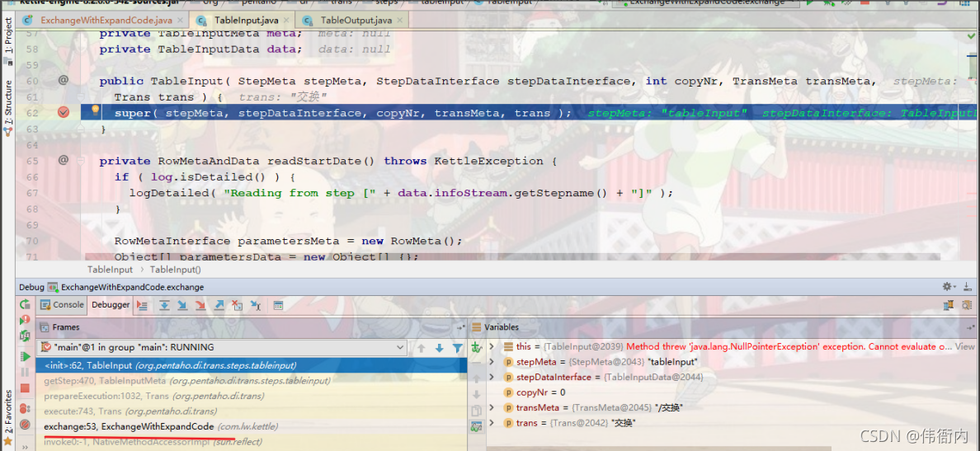The width and height of the screenshot is (980, 451).
Task: Click the Restore Layout icon
Action: coord(948,305)
